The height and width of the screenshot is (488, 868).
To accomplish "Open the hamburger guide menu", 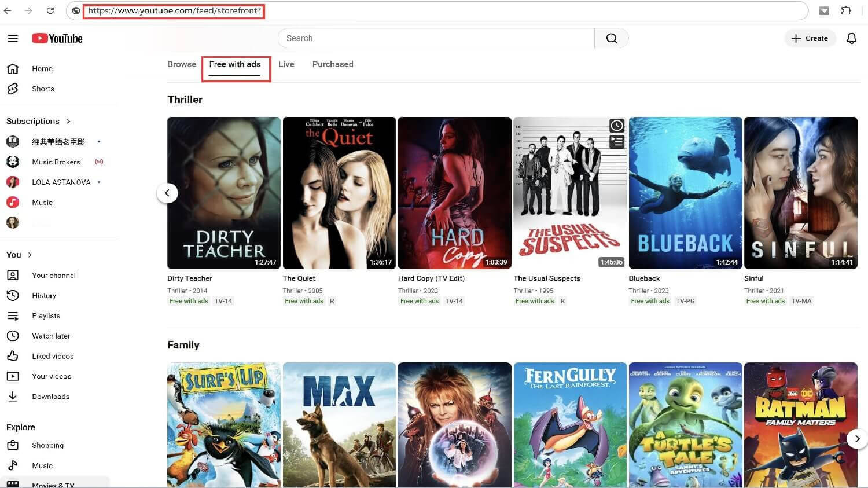I will (13, 38).
